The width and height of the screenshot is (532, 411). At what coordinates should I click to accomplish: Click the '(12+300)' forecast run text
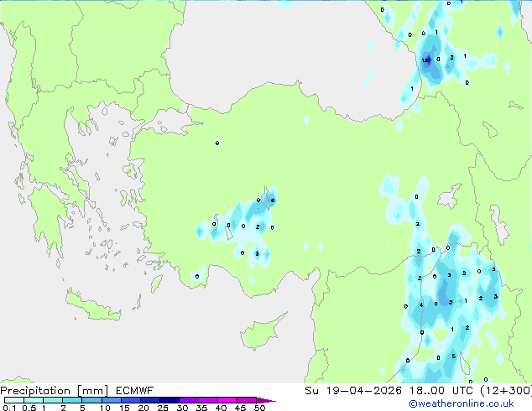(x=506, y=391)
